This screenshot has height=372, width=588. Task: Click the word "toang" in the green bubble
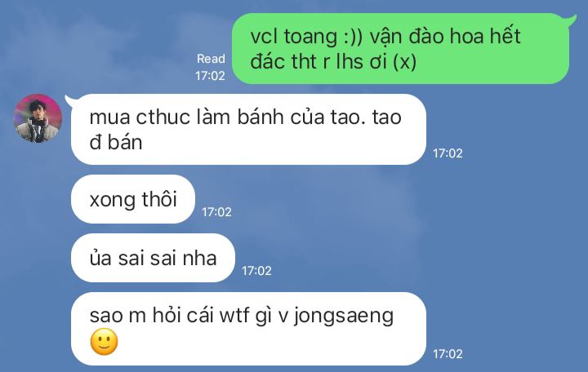310,37
